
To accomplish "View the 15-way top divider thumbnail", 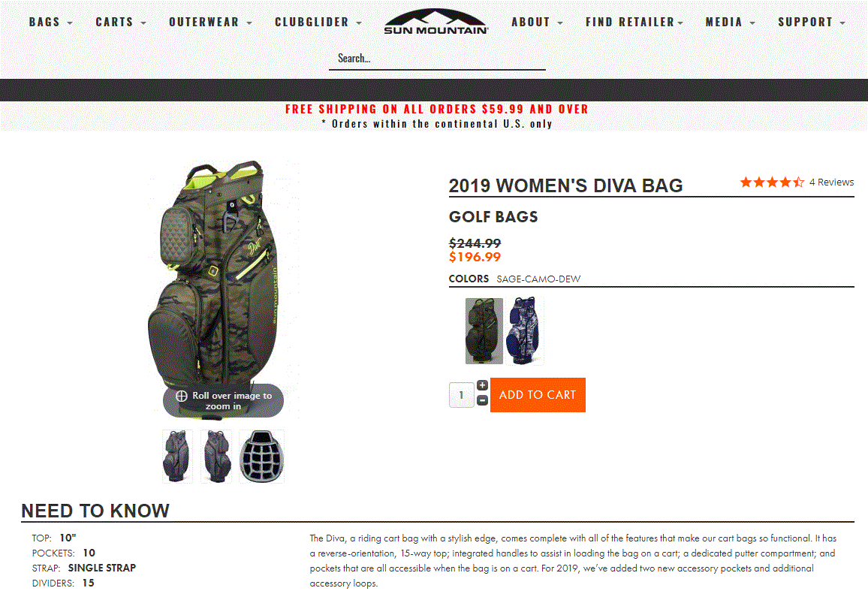I will pyautogui.click(x=261, y=457).
